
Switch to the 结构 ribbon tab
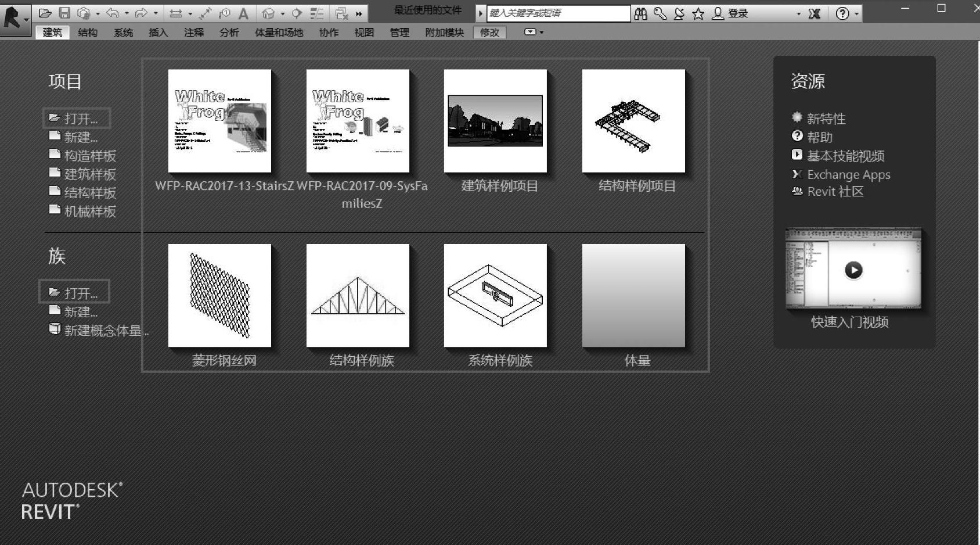(88, 33)
